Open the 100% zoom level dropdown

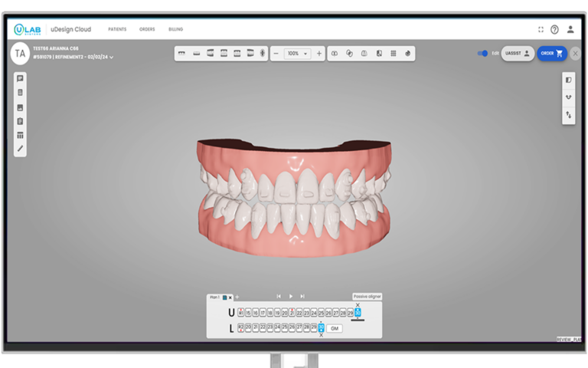296,54
